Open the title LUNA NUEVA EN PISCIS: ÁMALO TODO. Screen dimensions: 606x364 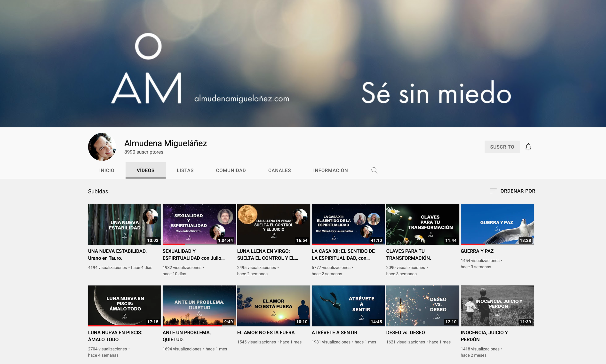pyautogui.click(x=115, y=336)
